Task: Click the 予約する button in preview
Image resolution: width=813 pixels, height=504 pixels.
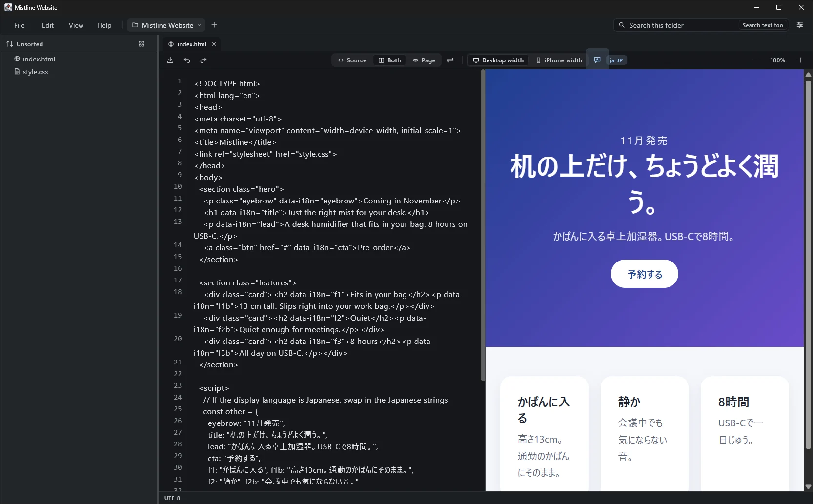Action: pos(644,274)
